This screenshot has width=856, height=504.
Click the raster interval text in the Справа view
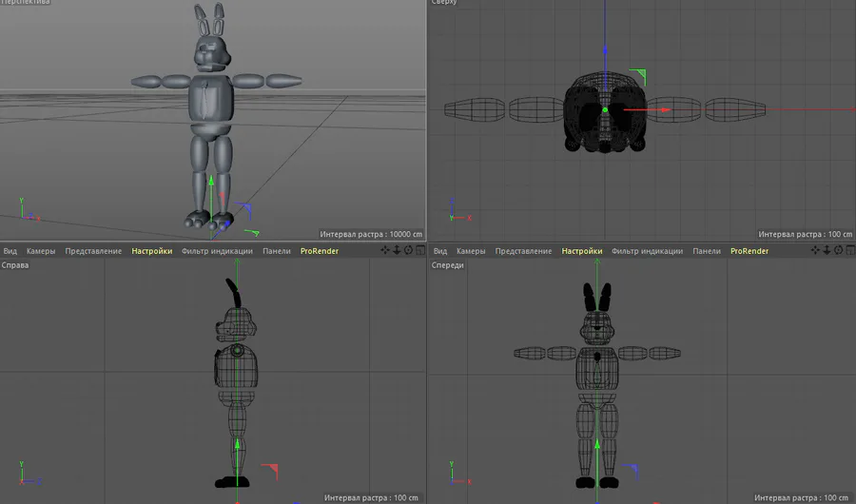click(x=371, y=498)
